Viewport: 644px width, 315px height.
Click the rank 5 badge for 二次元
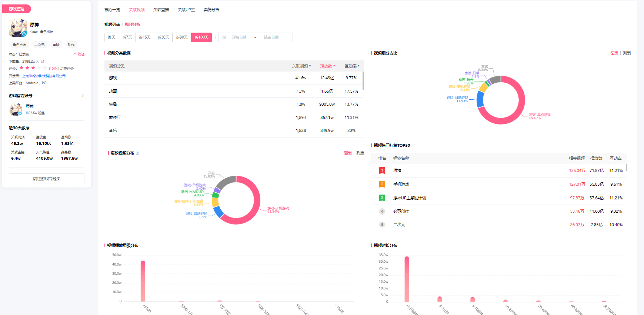coord(382,225)
